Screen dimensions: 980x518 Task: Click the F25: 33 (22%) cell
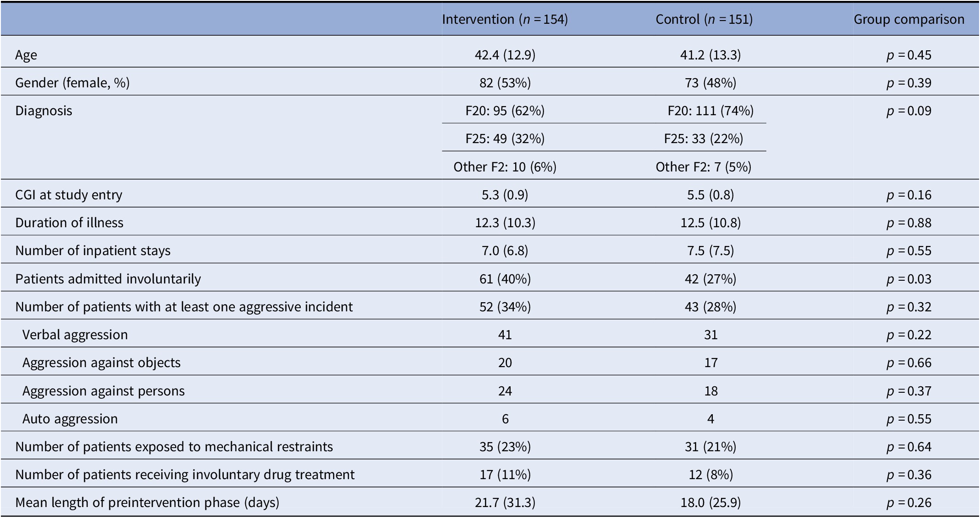[x=704, y=139]
